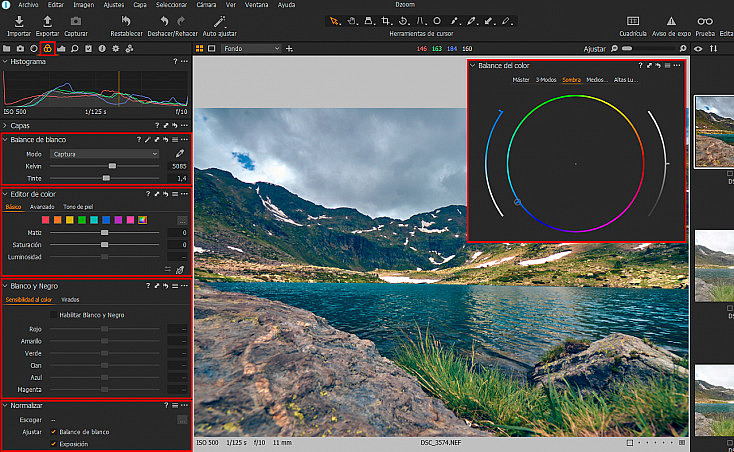Viewport: 734px width, 452px height.
Task: Open the Fondo layer dropdown
Action: (251, 49)
